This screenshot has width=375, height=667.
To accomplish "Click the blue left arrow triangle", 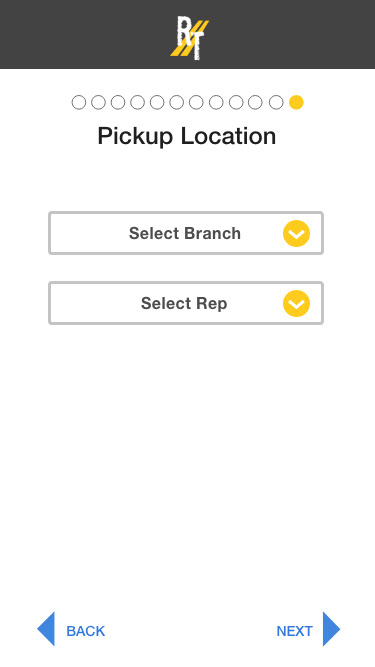I will coord(46,629).
